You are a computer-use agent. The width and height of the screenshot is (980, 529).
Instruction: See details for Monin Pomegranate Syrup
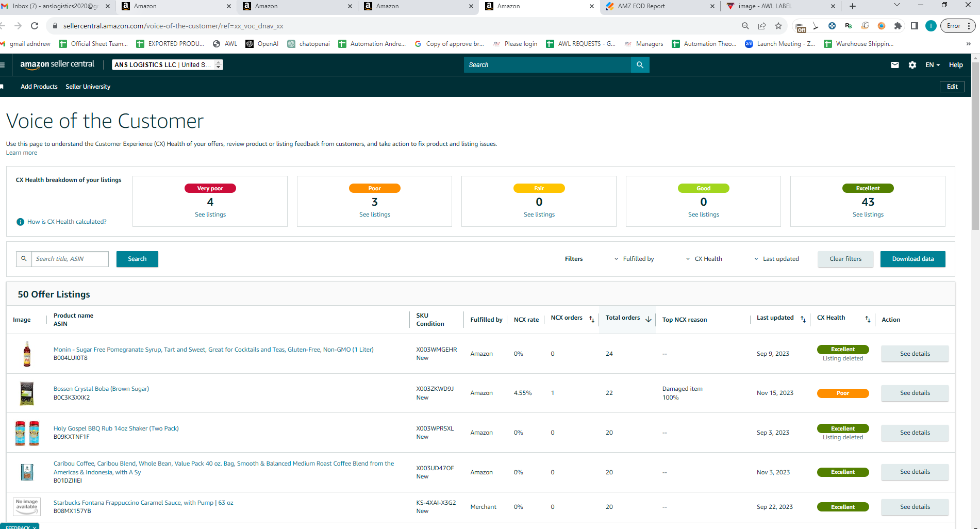(x=915, y=354)
